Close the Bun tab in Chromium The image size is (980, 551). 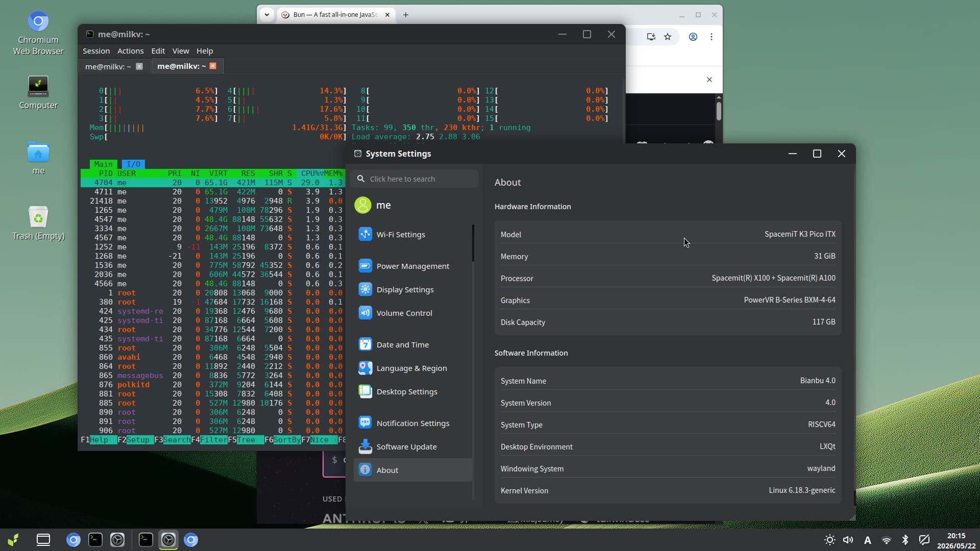[387, 15]
